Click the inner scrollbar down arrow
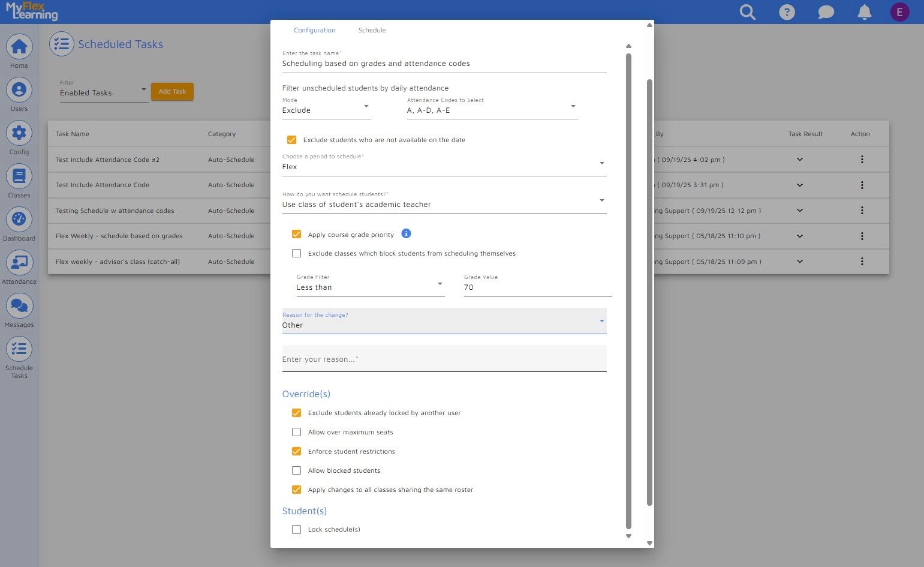The image size is (924, 567). [628, 536]
